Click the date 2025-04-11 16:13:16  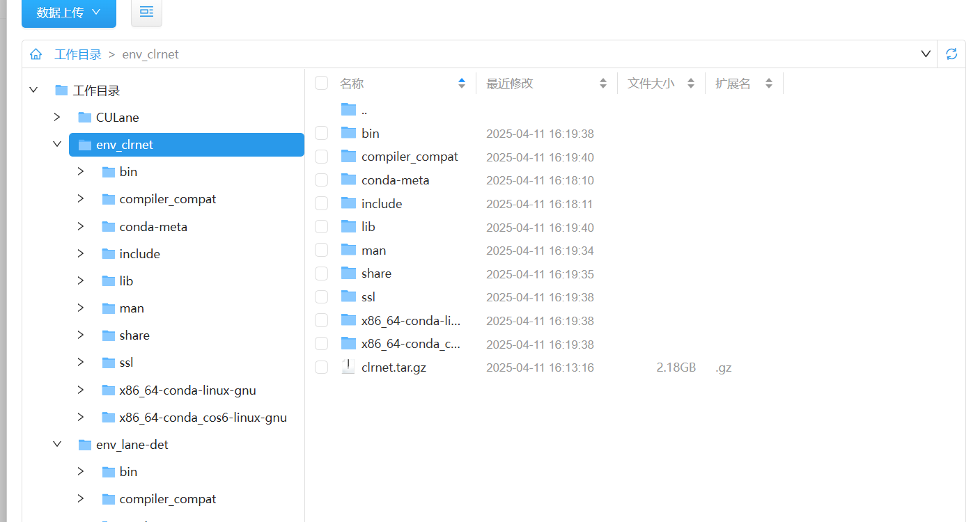[540, 367]
